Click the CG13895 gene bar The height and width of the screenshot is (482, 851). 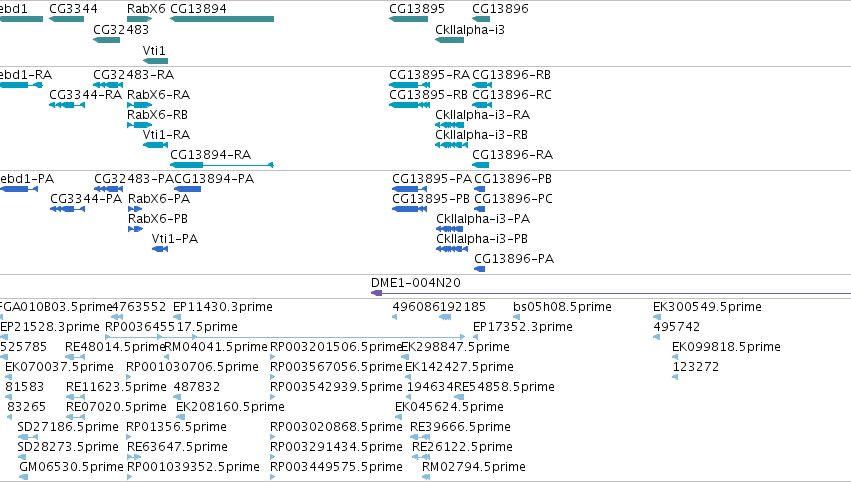(x=409, y=19)
